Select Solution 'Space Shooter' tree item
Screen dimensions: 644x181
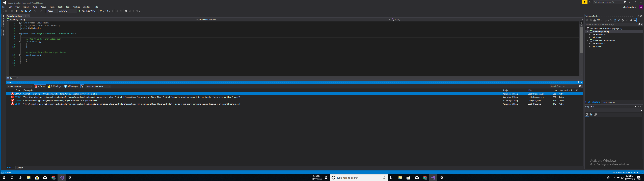pos(606,28)
